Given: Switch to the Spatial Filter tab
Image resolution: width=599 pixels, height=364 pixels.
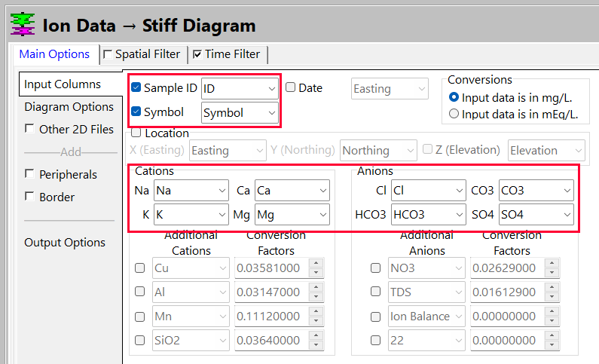Looking at the screenshot, I should [142, 54].
